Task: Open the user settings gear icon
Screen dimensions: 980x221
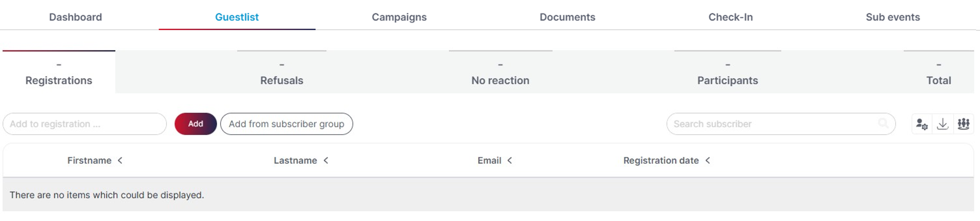Action: tap(922, 124)
